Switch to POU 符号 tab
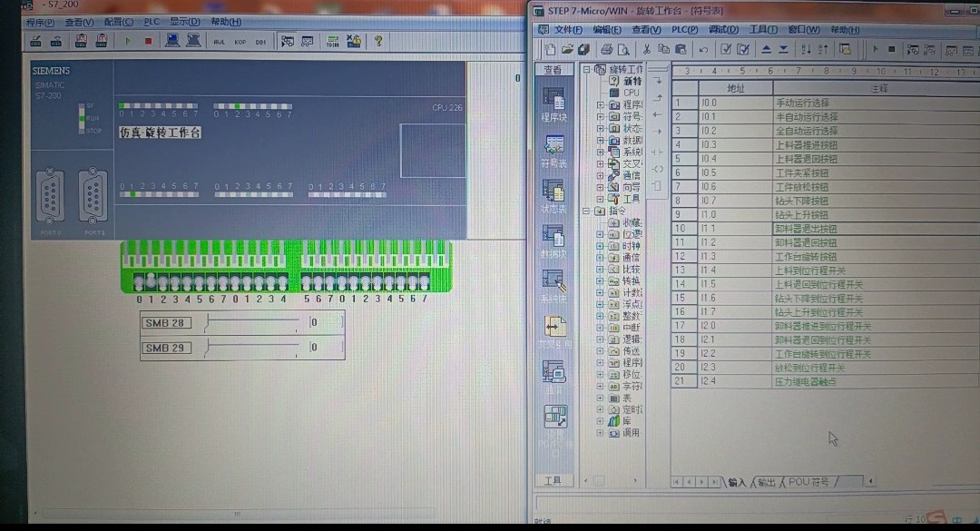This screenshot has height=531, width=980. click(808, 482)
